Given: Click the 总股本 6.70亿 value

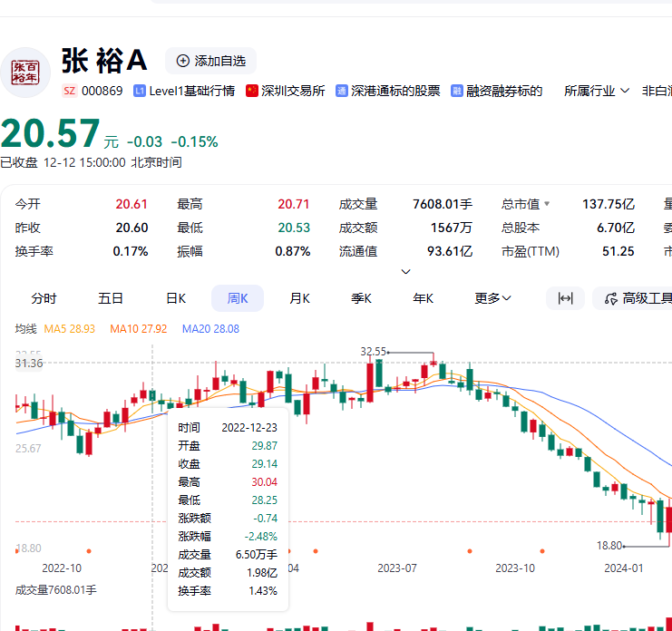Looking at the screenshot, I should click(616, 228).
